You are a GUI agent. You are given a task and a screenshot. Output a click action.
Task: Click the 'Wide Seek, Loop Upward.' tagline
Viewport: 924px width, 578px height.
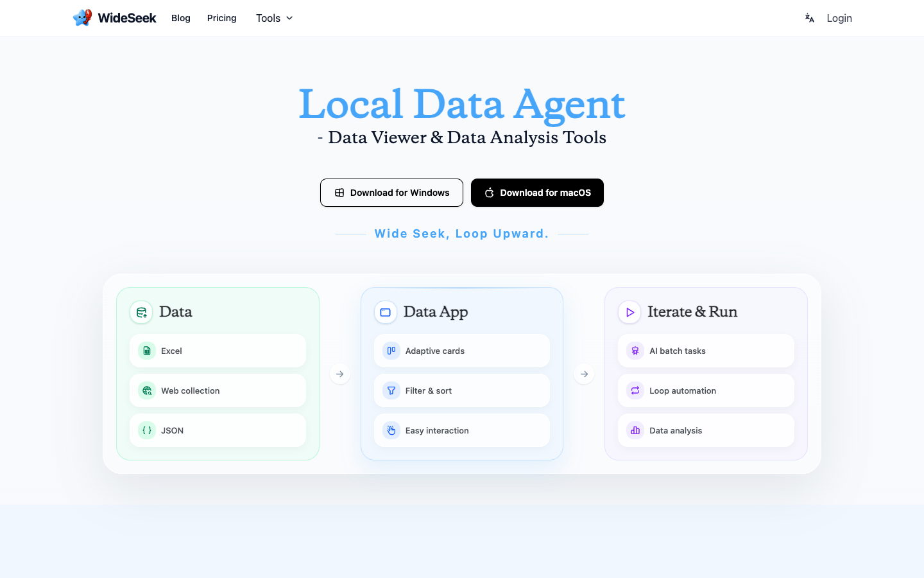pos(462,234)
